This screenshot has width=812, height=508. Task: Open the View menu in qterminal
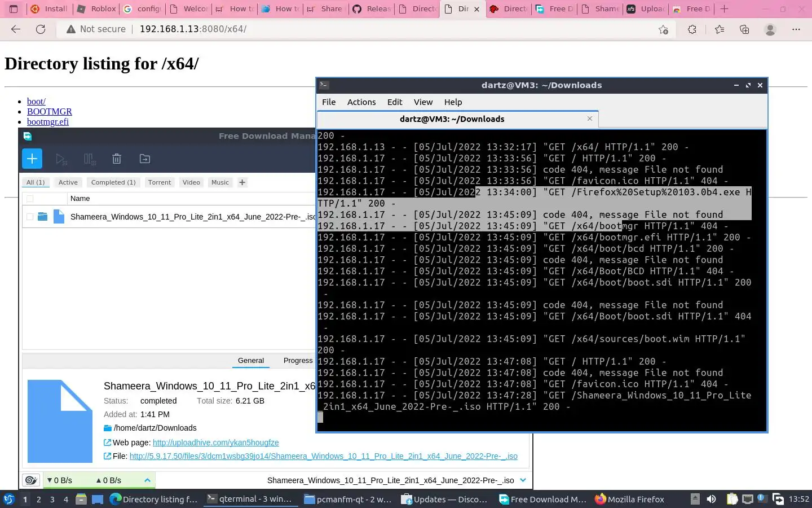click(423, 102)
